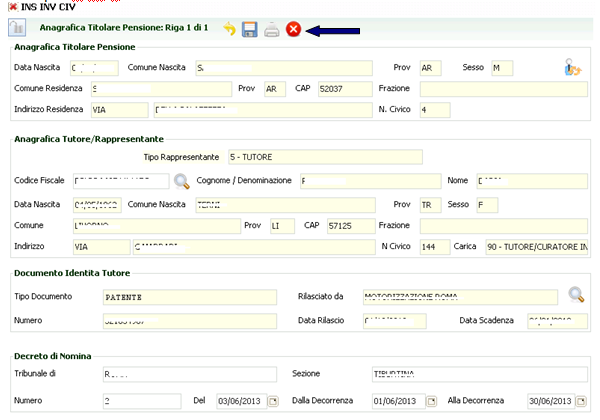600x420 pixels.
Task: Click tutor Data Nascita field
Action: [x=97, y=205]
